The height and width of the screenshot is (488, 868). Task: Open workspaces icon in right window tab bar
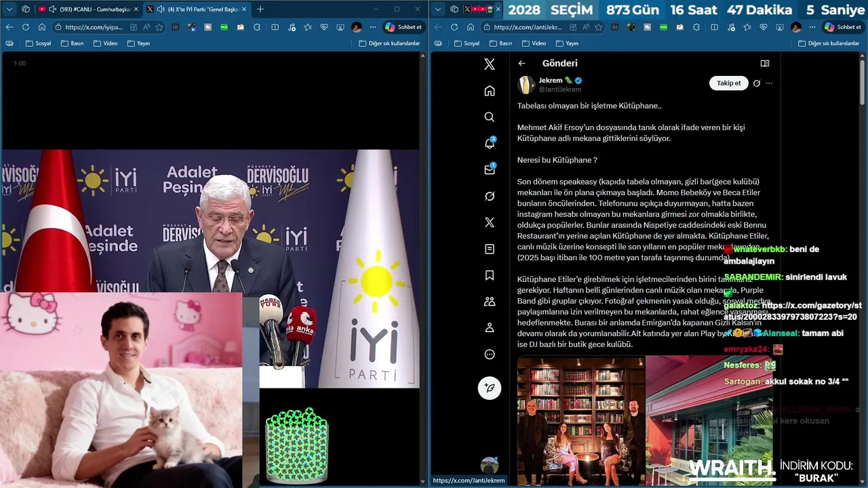(x=454, y=9)
